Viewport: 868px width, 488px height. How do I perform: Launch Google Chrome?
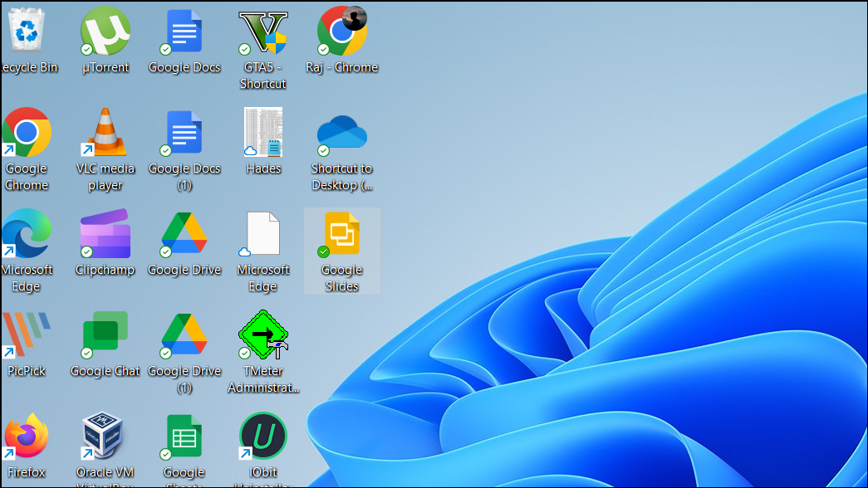27,133
